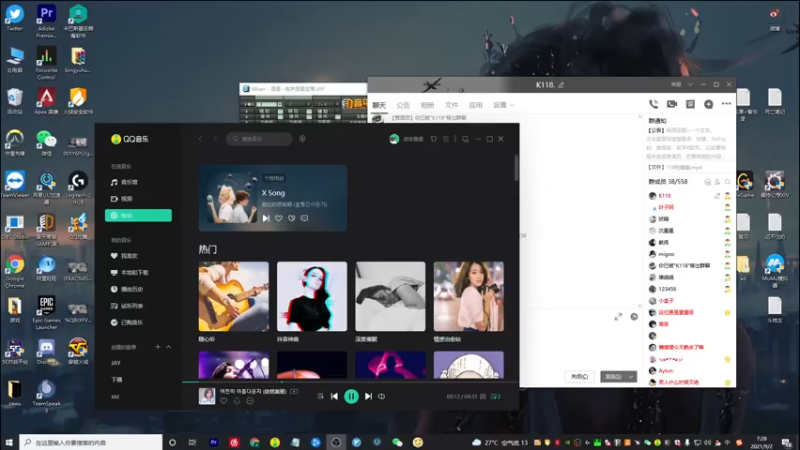The width and height of the screenshot is (800, 450).
Task: Open the play queue icon in QQ Music
Action: coord(495,396)
